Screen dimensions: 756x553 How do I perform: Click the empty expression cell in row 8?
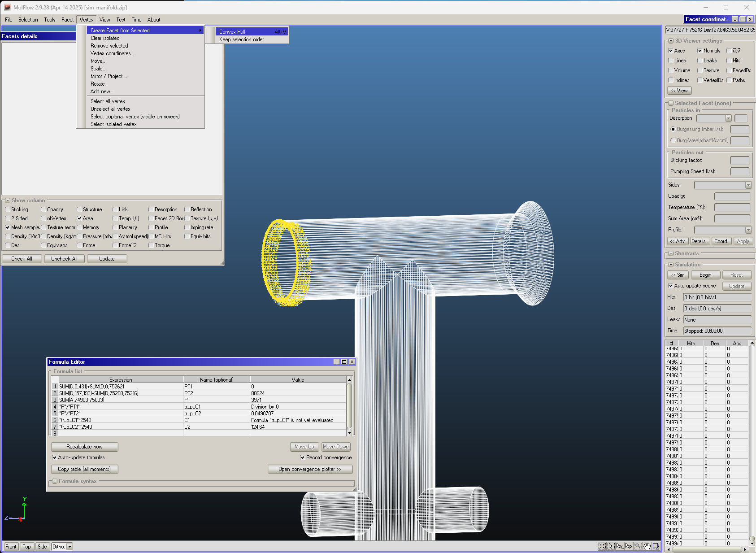point(121,433)
